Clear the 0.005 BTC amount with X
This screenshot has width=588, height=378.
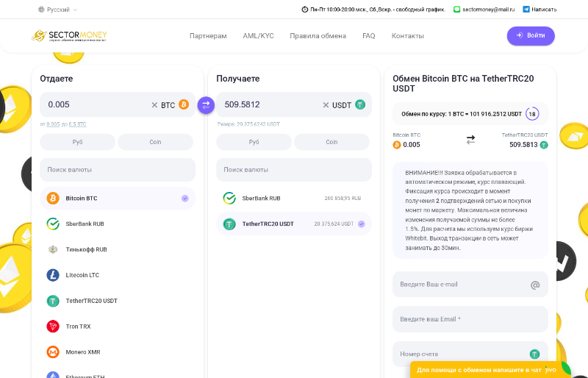[x=154, y=105]
